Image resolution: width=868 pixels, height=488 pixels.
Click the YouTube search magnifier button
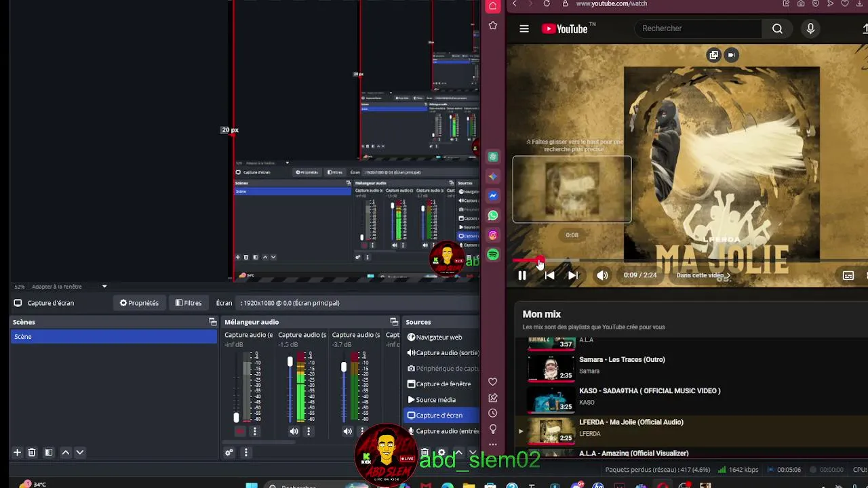coord(777,28)
